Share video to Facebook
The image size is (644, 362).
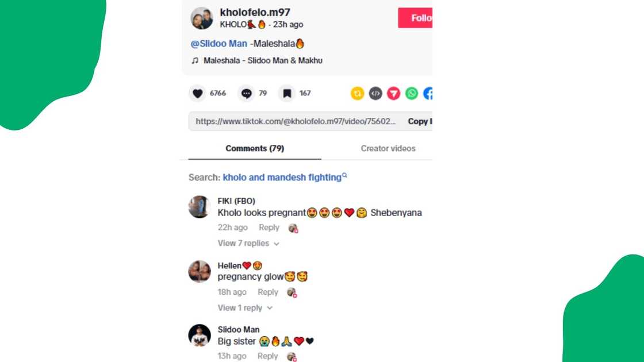click(428, 94)
